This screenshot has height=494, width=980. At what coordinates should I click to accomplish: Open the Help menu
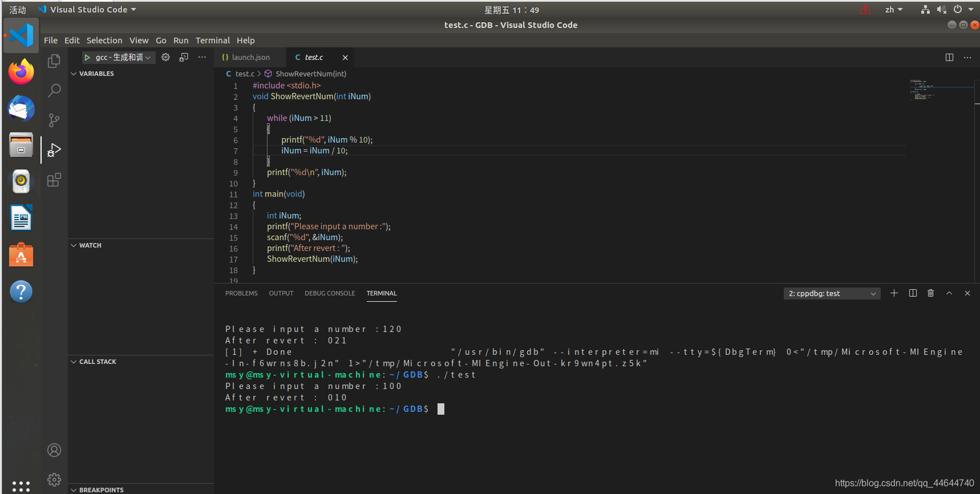tap(246, 41)
